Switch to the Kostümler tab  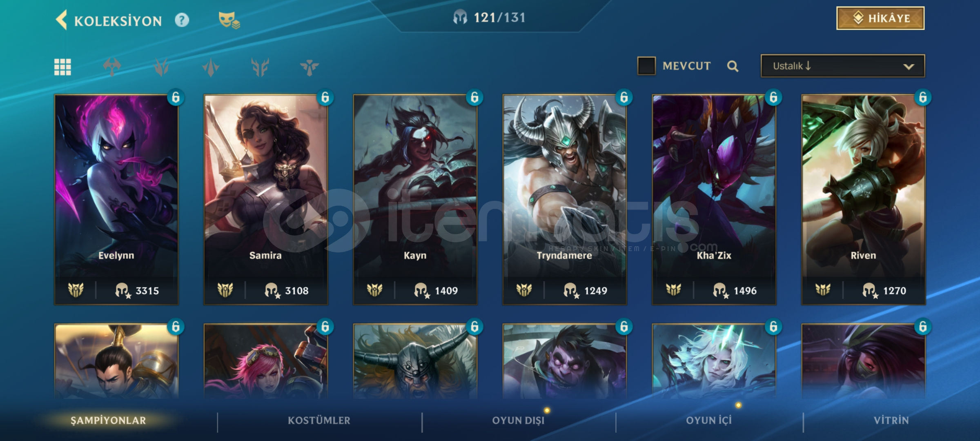click(x=319, y=420)
